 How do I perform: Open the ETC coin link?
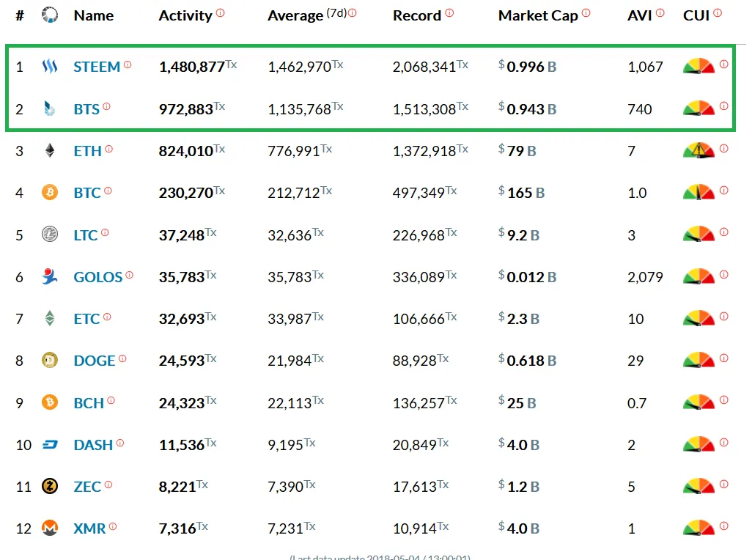[x=86, y=319]
